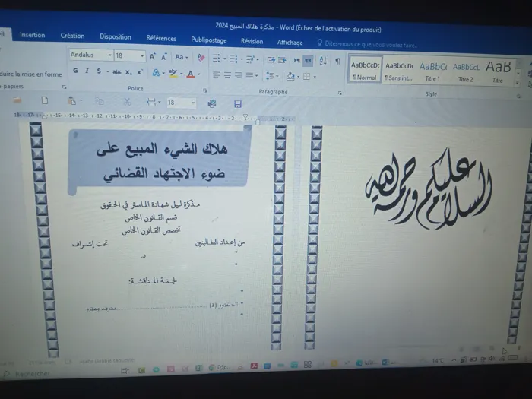Viewport: 532px width, 399px height.
Task: Open a file with folder icon
Action: [x=17, y=100]
